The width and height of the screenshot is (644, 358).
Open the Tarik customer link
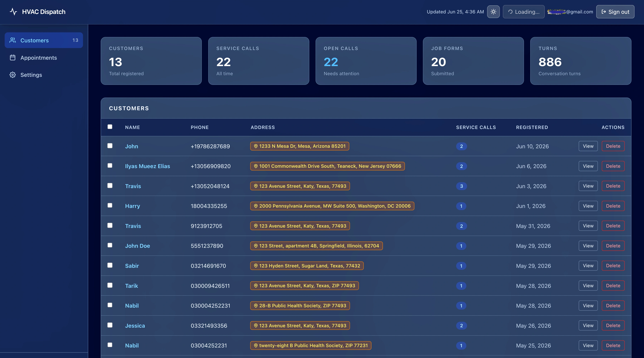131,286
